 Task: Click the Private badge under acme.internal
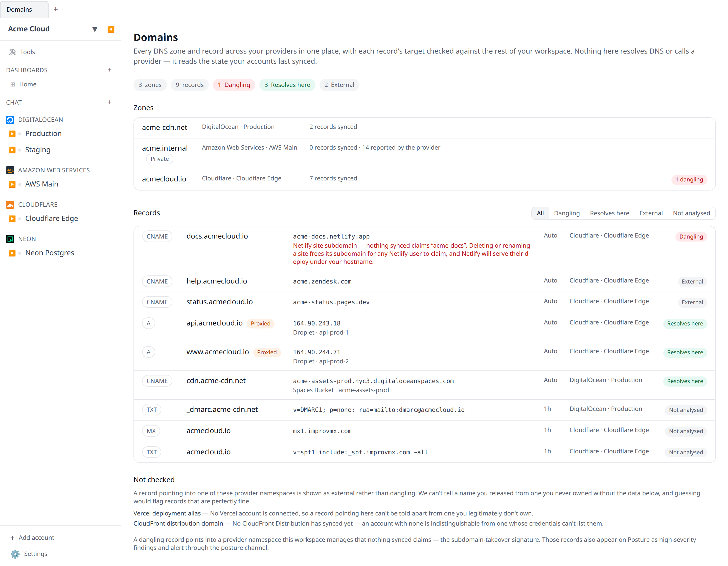pyautogui.click(x=160, y=159)
